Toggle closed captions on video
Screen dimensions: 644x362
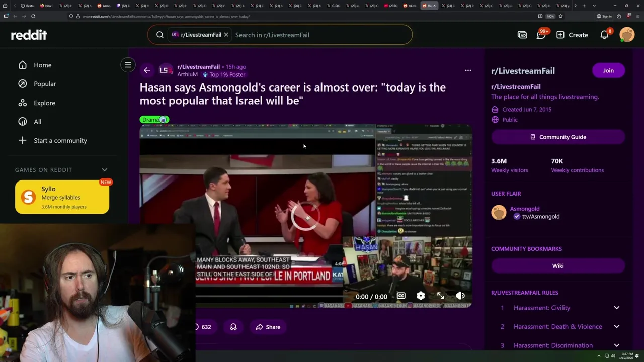401,296
